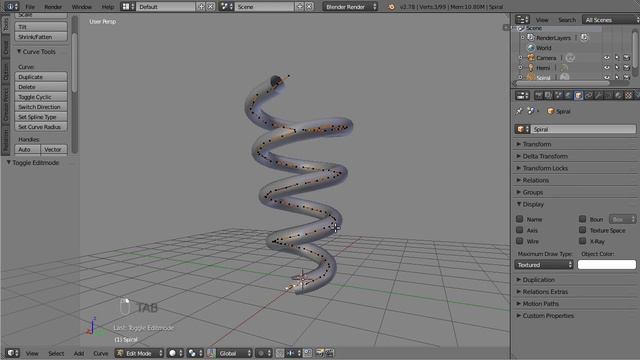
Task: Click the OpenGL render animation icon
Action: pyautogui.click(x=329, y=353)
